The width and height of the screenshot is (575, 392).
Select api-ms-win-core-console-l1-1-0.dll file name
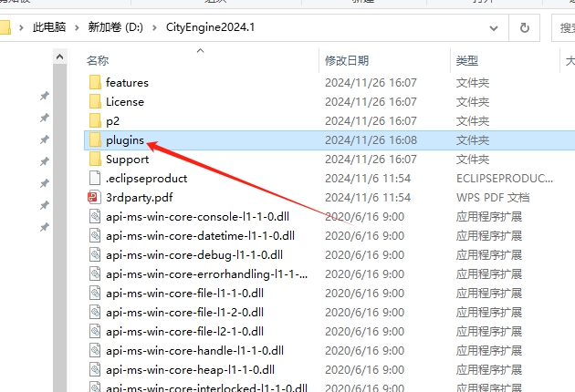pyautogui.click(x=197, y=217)
